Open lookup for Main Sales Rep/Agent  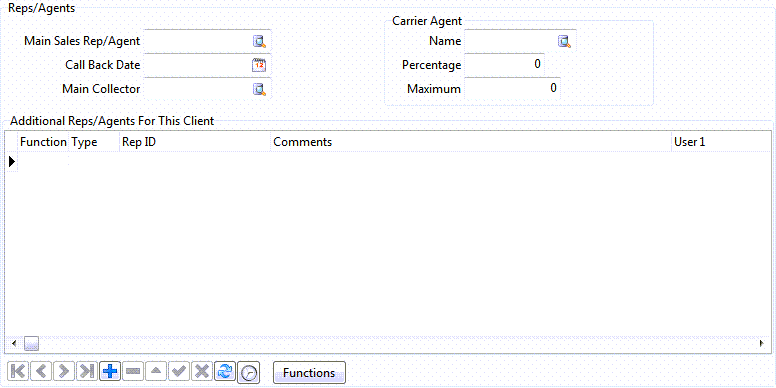click(259, 42)
